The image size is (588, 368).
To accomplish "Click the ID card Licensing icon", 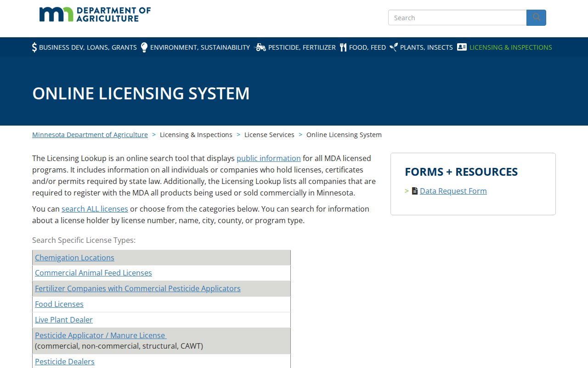I will [462, 47].
